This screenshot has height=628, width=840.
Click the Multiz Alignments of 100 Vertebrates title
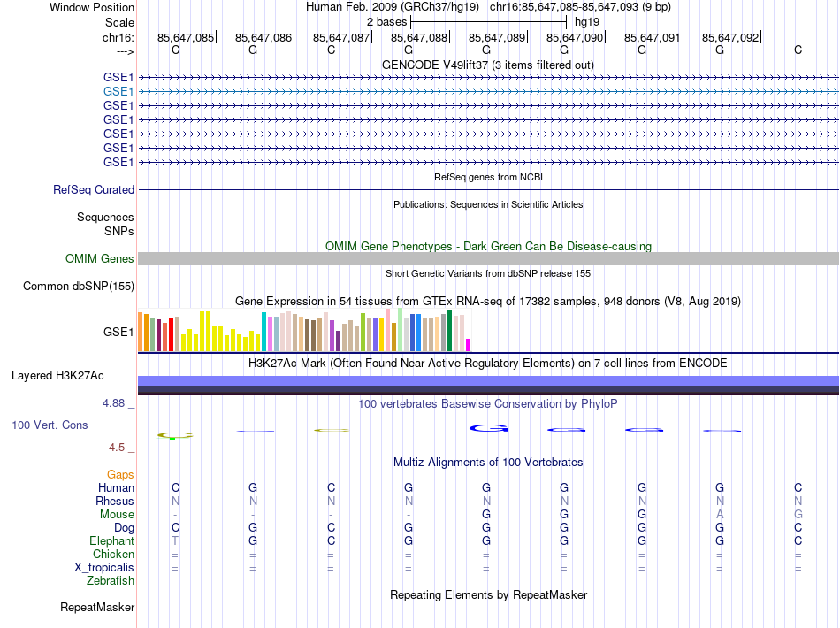pos(487,462)
